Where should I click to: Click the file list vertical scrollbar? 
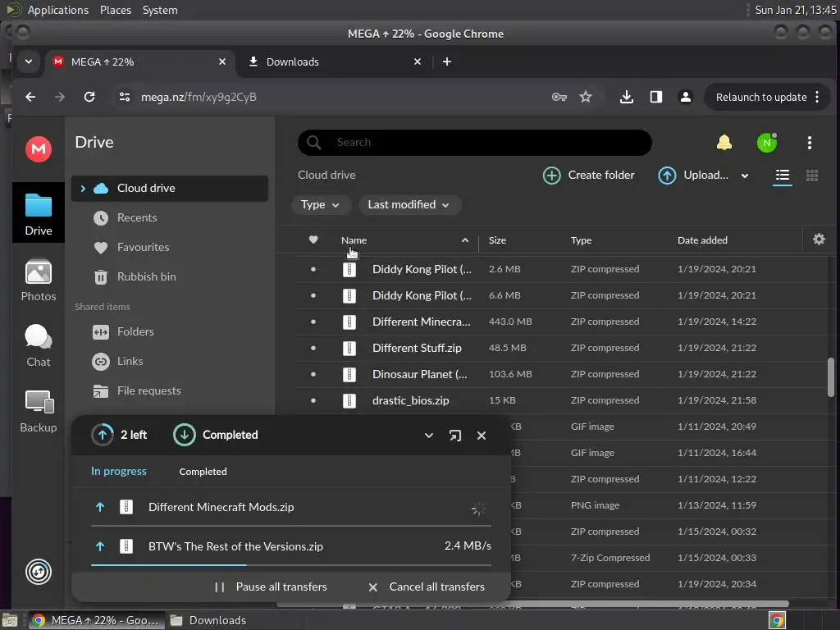pos(830,377)
